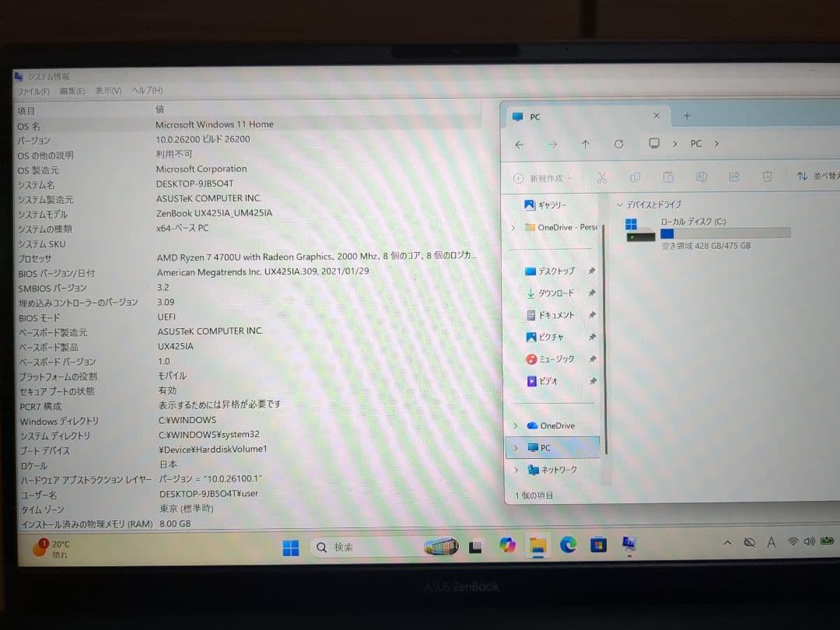Add a new Explorer tab
This screenshot has width=840, height=630.
(x=687, y=116)
